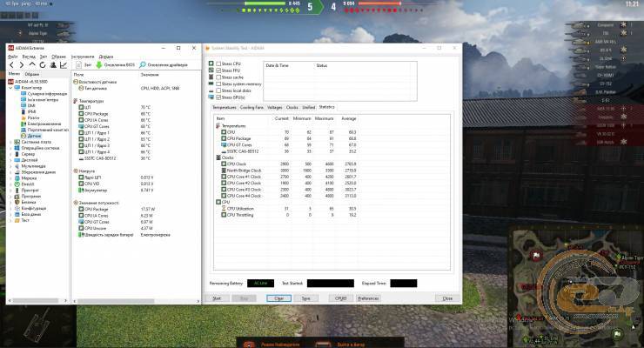This screenshot has width=644, height=348.
Task: Switch to the Clocks tab
Action: [292, 108]
